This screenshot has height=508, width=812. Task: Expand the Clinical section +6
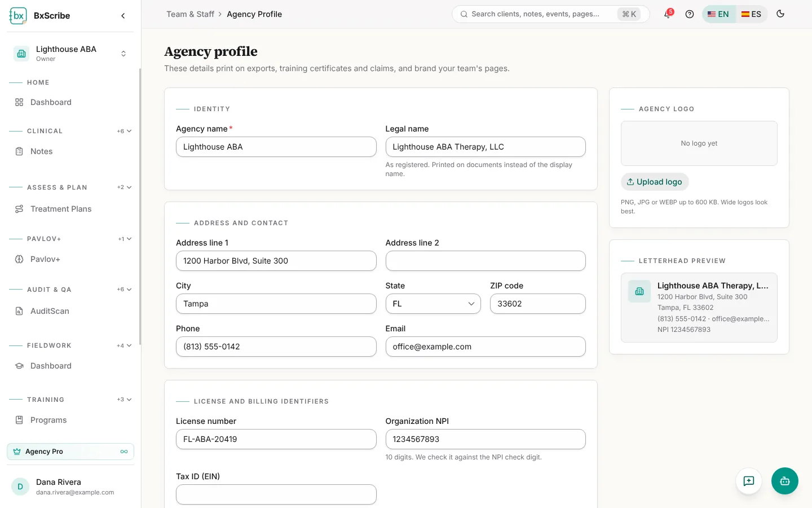(x=124, y=131)
